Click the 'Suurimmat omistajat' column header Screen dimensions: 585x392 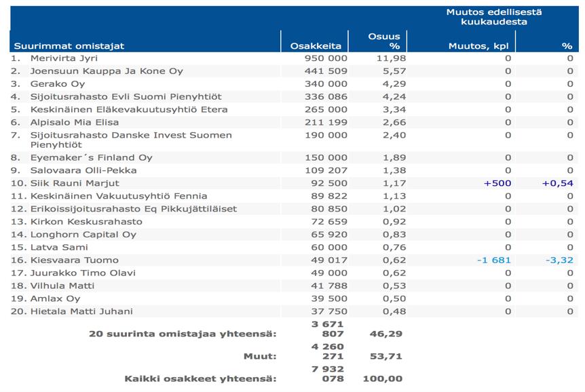[69, 46]
